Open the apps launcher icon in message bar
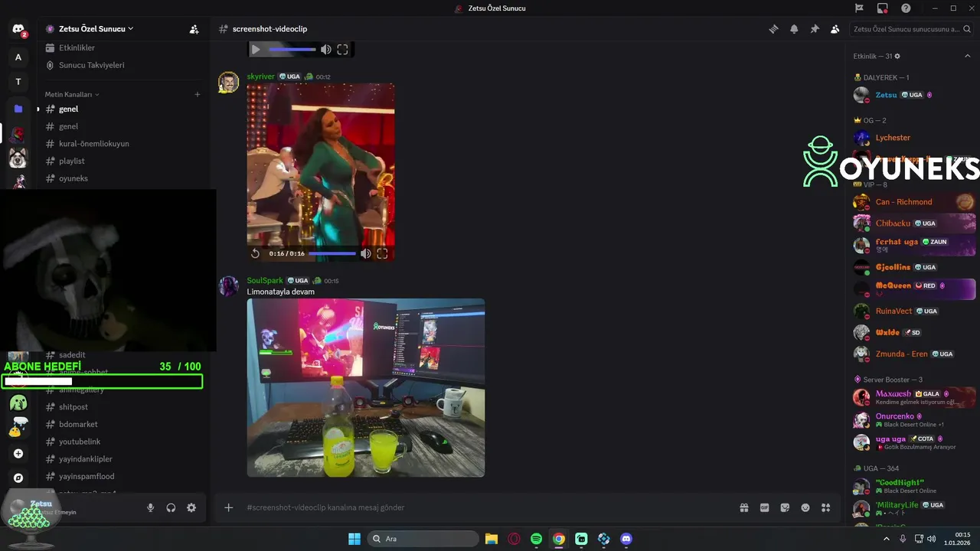The width and height of the screenshot is (980, 551). pos(826,507)
